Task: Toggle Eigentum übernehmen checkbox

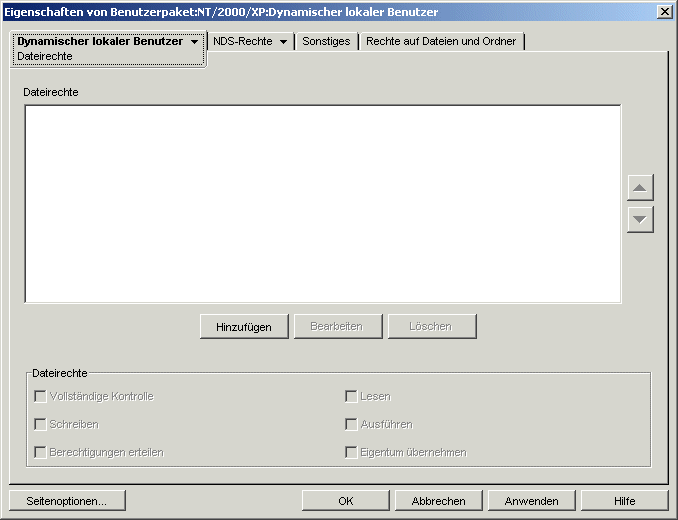Action: click(351, 452)
